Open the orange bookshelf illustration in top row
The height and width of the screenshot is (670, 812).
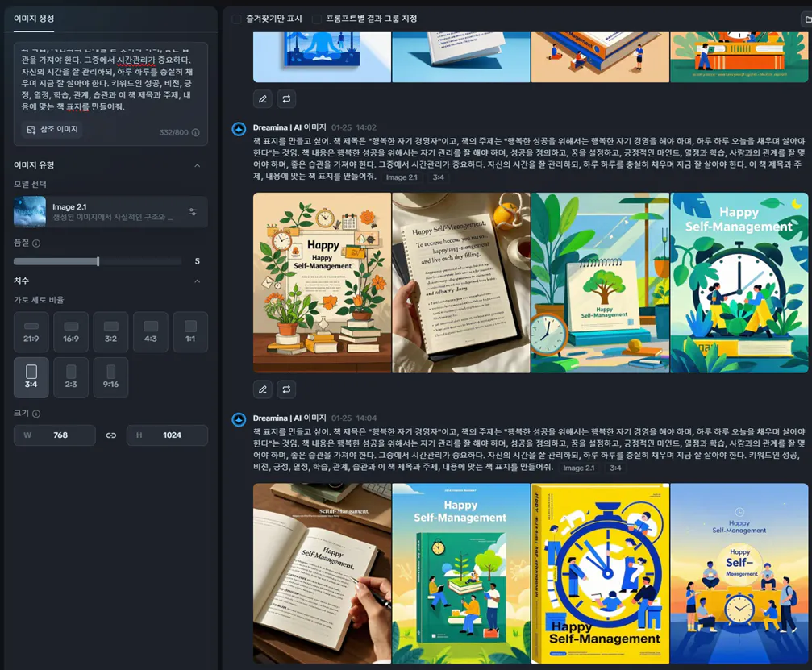739,57
